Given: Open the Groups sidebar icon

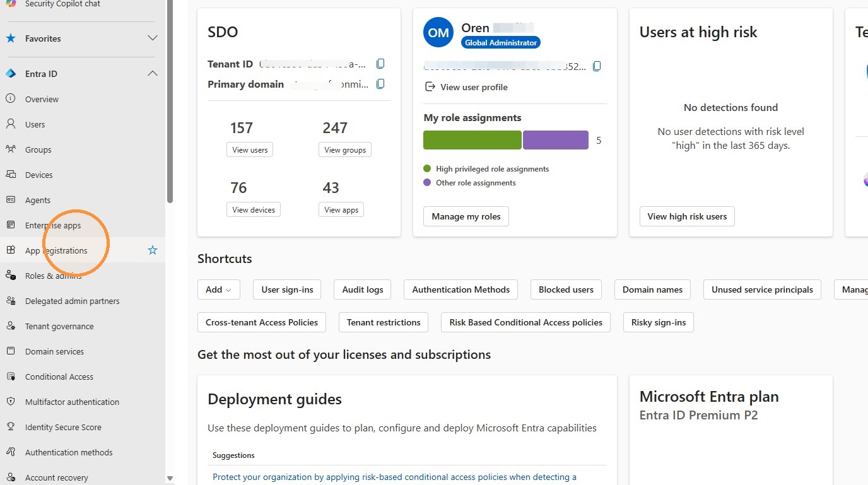Looking at the screenshot, I should (x=11, y=149).
